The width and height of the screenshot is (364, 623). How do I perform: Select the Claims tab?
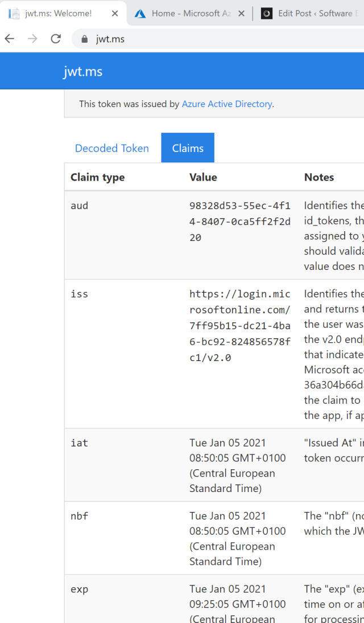(x=188, y=148)
